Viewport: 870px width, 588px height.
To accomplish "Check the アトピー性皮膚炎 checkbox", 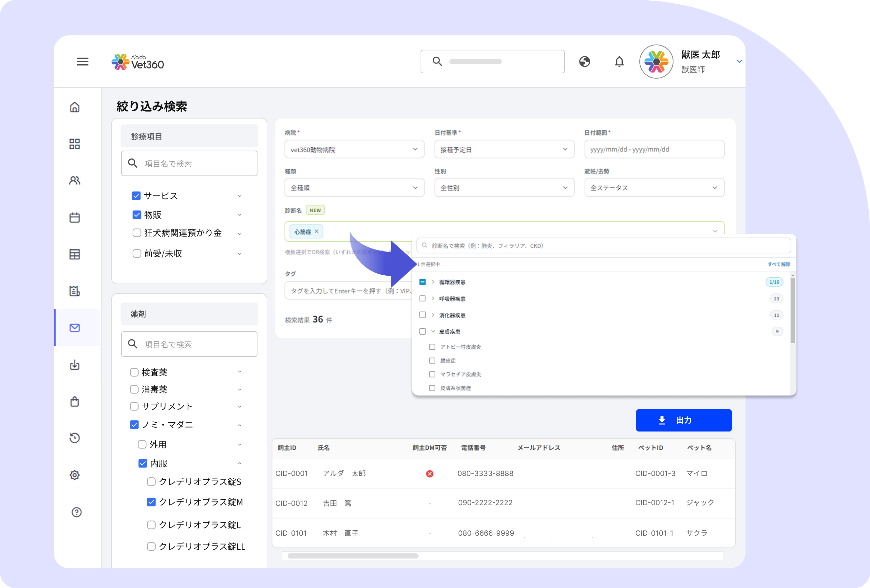I will (432, 347).
